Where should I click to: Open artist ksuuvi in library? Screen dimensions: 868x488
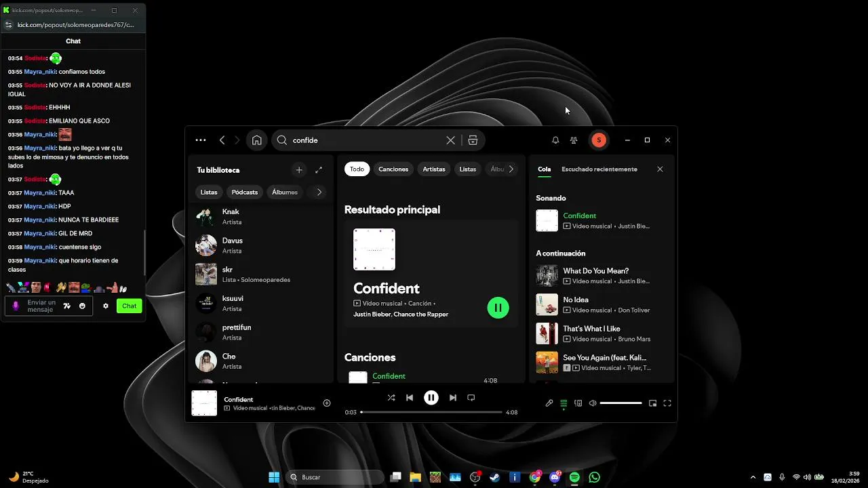click(261, 303)
